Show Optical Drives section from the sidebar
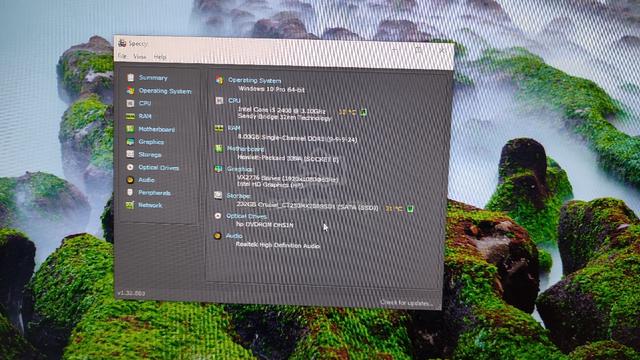 [158, 167]
